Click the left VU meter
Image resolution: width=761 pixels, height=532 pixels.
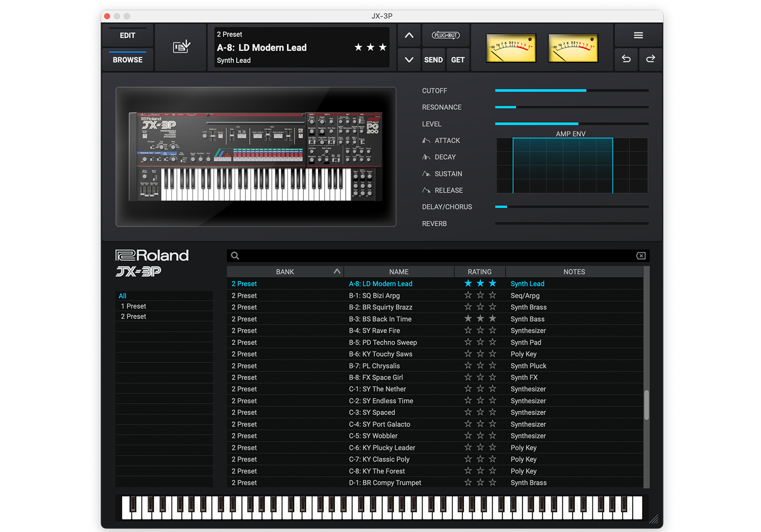pyautogui.click(x=511, y=48)
